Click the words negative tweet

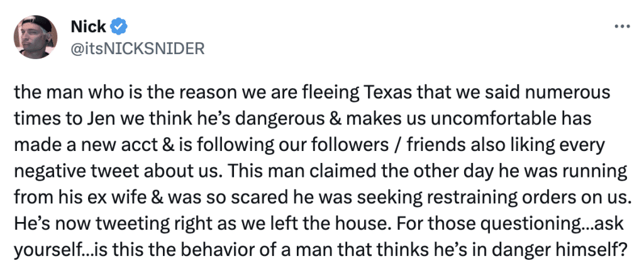click(65, 171)
